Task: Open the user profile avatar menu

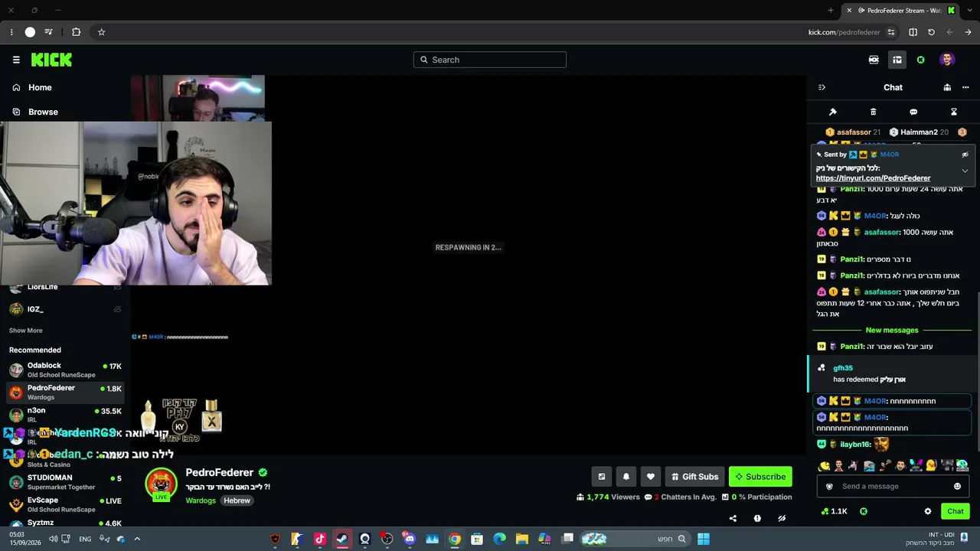Action: 947,60
